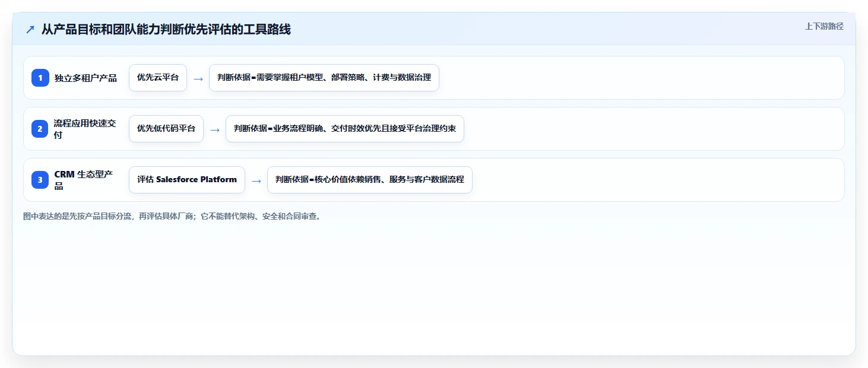
Task: Click the 上下游路径 label
Action: 824,26
